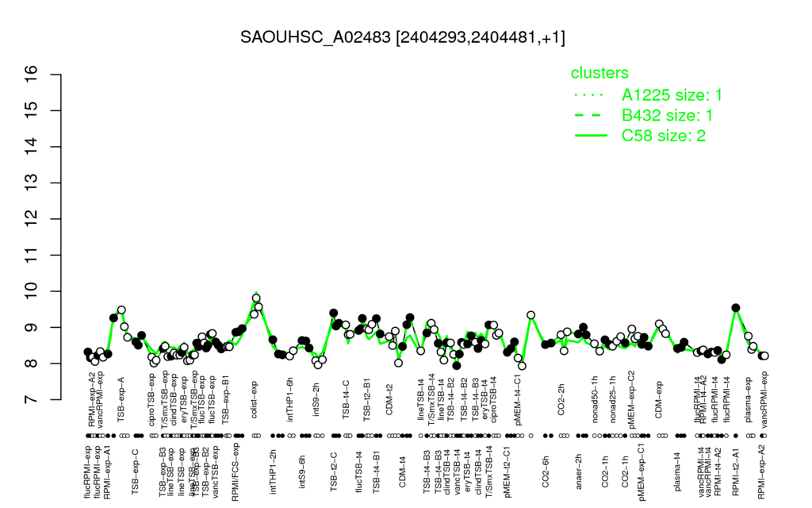Click x-axis label 'TSB-t4-C'
This screenshot has width=812, height=508.
[x=347, y=400]
